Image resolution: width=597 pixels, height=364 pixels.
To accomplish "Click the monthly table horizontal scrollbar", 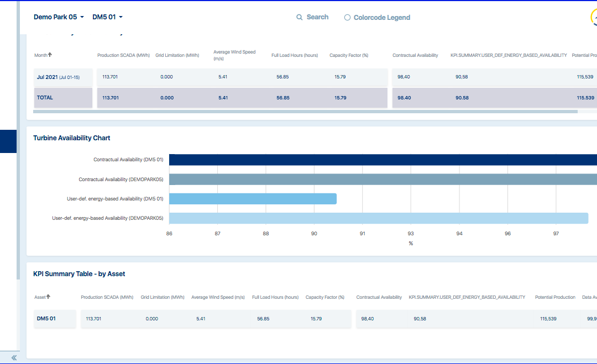I will pyautogui.click(x=305, y=112).
